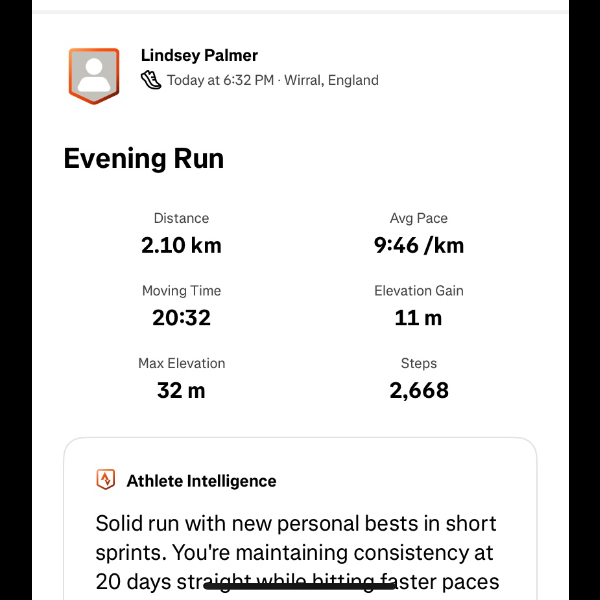600x600 pixels.
Task: Tap the Athlete Intelligence summary text
Action: 296,552
